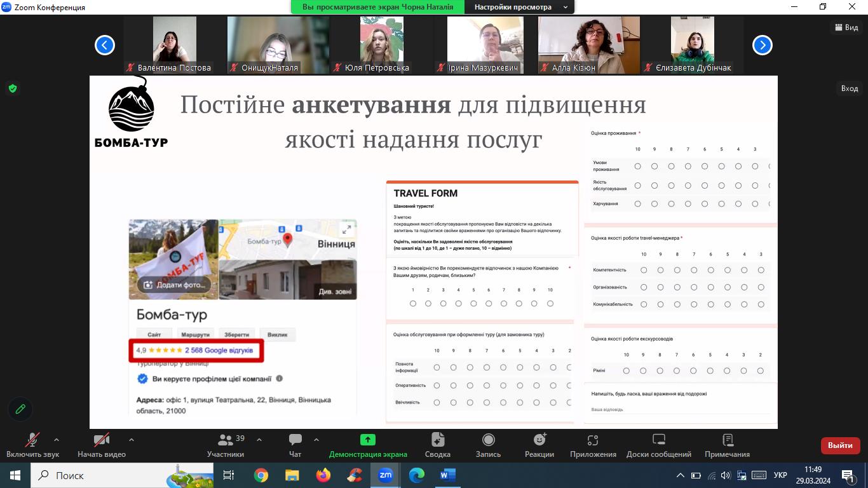Open the Chat (Чат) panel icon

click(295, 440)
